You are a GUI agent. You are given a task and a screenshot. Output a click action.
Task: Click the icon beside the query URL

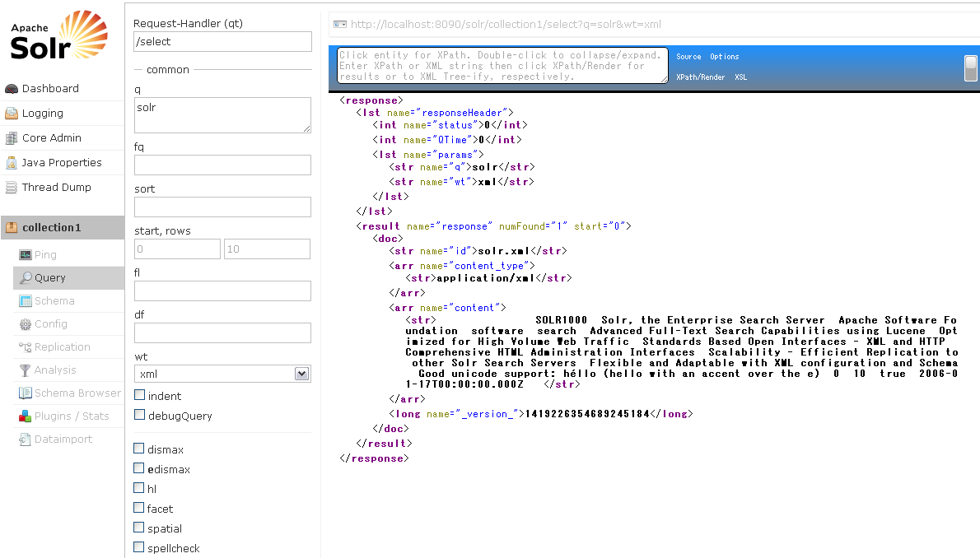340,25
